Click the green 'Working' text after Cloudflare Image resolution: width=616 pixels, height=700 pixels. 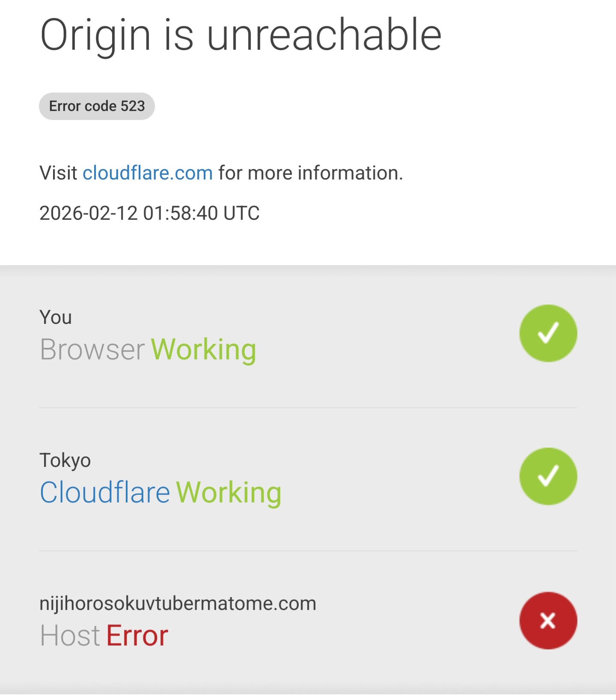click(x=229, y=492)
